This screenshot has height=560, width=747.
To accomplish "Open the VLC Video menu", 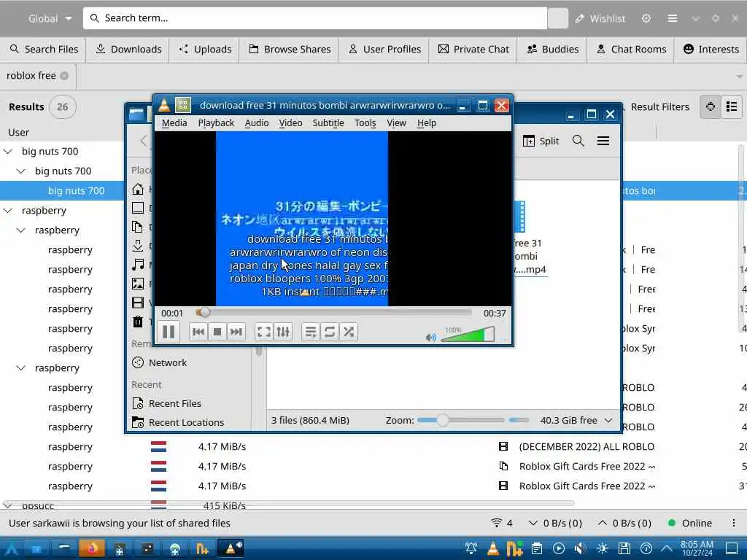I will (x=290, y=122).
